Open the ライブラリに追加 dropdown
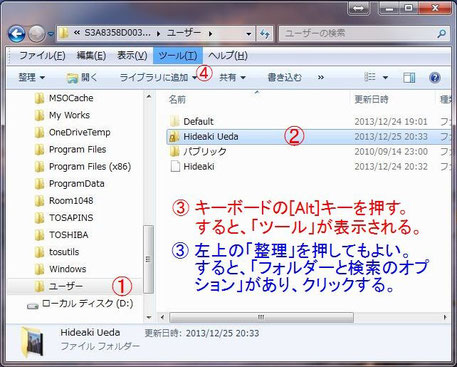This screenshot has height=367, width=457. [158, 78]
